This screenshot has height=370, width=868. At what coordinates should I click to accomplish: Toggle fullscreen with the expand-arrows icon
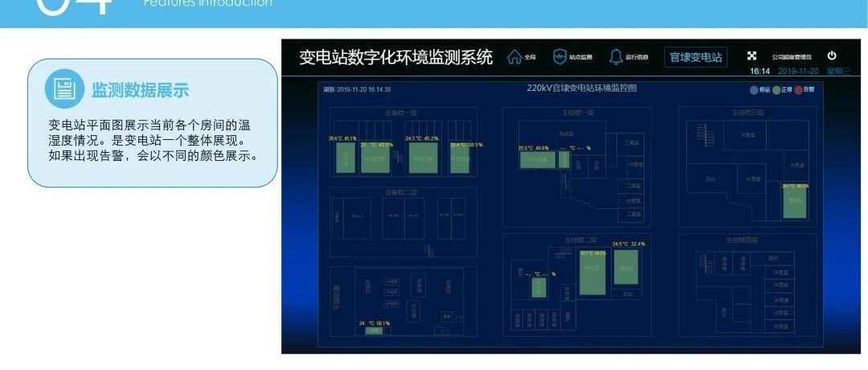(x=751, y=55)
